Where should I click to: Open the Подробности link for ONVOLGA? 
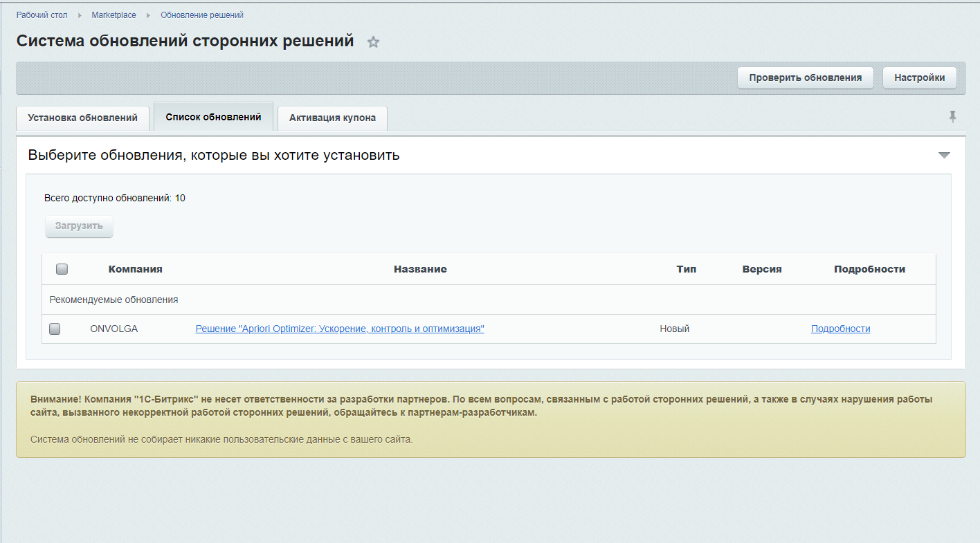[840, 329]
